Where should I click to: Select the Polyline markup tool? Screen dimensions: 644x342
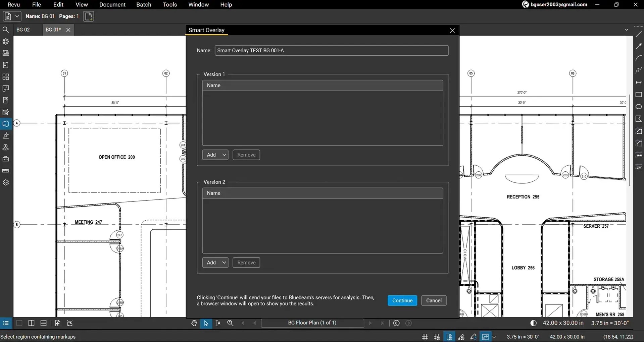pyautogui.click(x=639, y=70)
